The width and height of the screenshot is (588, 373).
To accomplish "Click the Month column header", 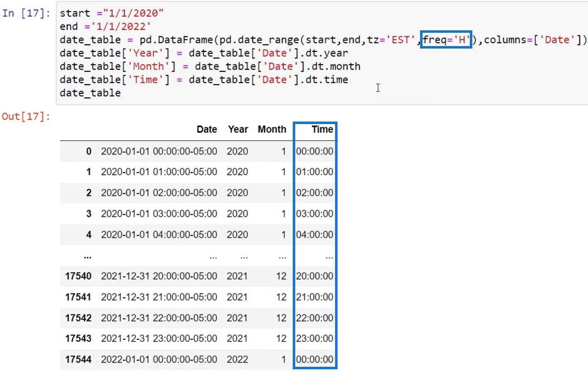I will click(x=272, y=129).
